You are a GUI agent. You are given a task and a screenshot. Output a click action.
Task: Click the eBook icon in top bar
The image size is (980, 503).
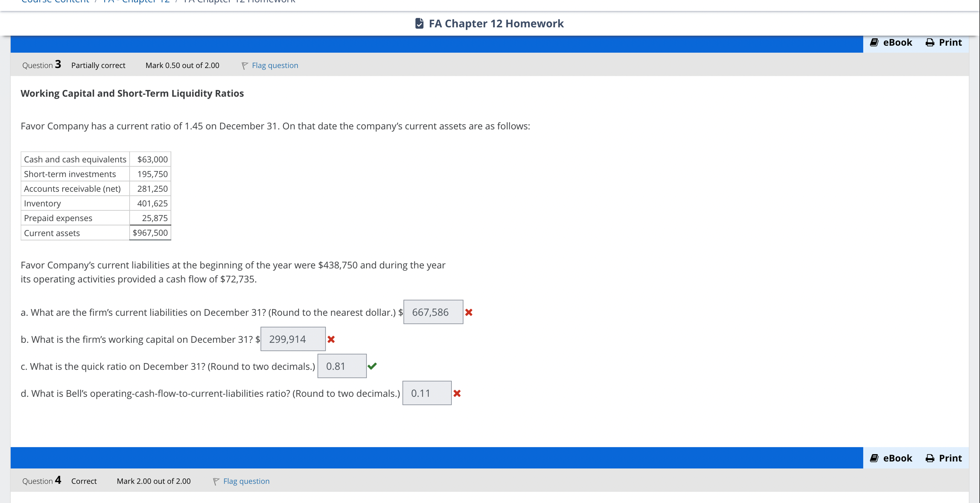tap(874, 42)
